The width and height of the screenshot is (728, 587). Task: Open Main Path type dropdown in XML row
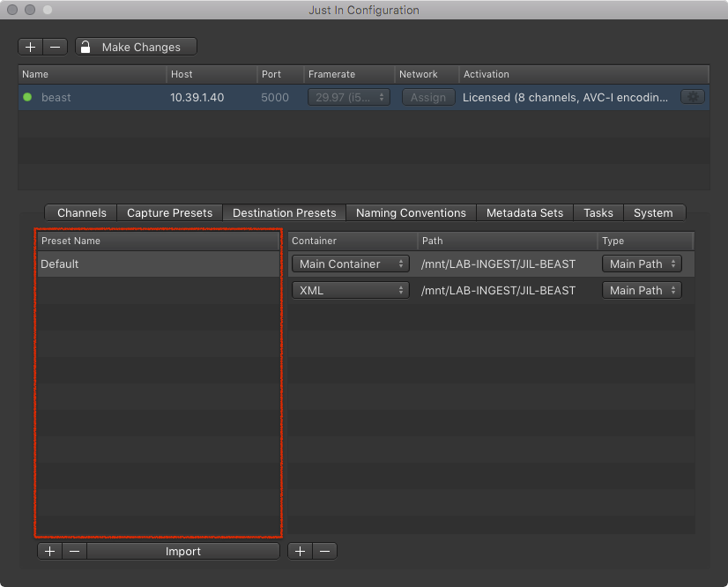click(642, 290)
